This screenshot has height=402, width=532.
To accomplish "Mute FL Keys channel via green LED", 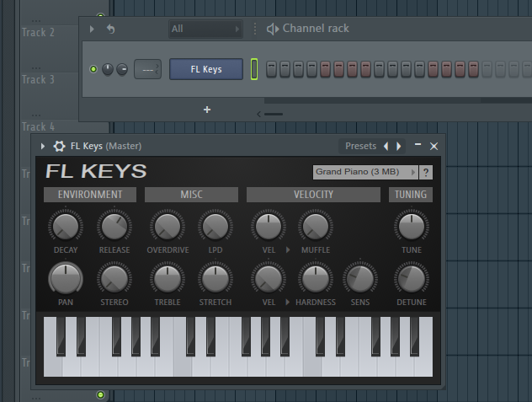I will coord(93,69).
